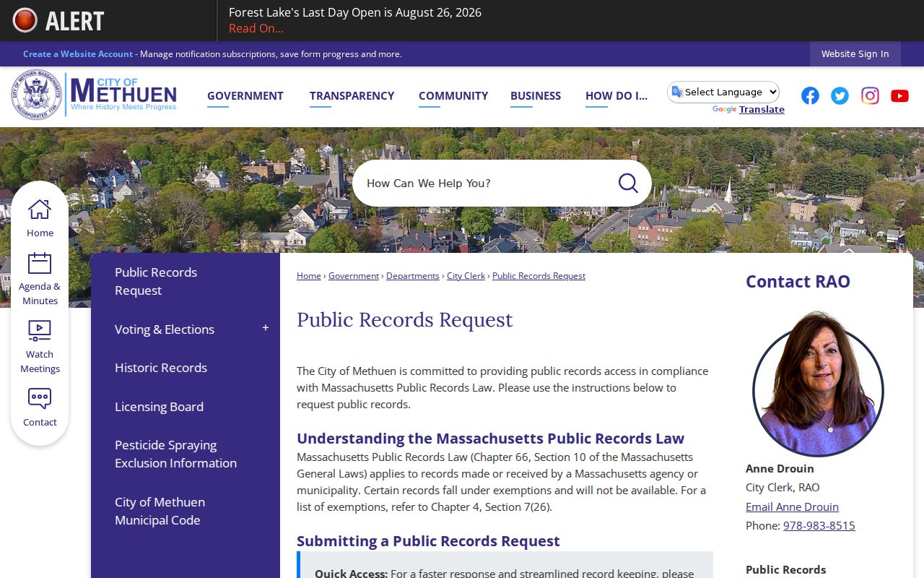The width and height of the screenshot is (924, 578).
Task: Open Methuen's Instagram page icon
Action: 870,95
